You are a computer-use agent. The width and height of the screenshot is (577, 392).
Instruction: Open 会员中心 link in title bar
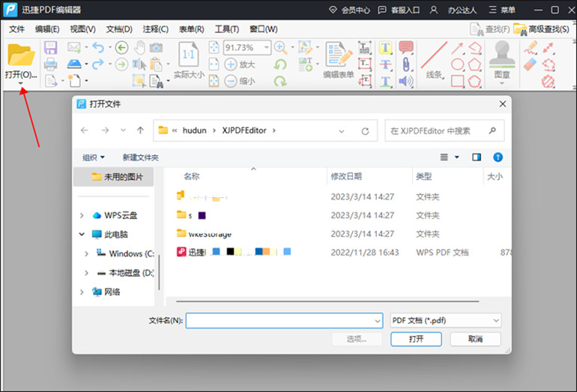point(350,10)
